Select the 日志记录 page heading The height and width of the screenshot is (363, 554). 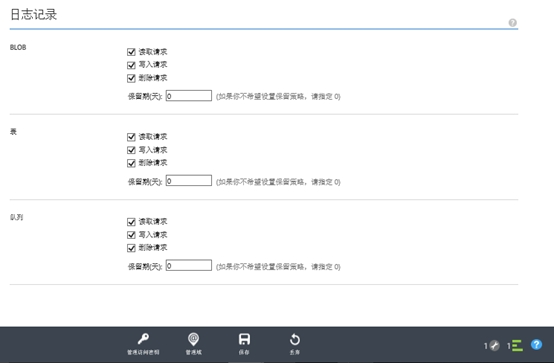(34, 14)
